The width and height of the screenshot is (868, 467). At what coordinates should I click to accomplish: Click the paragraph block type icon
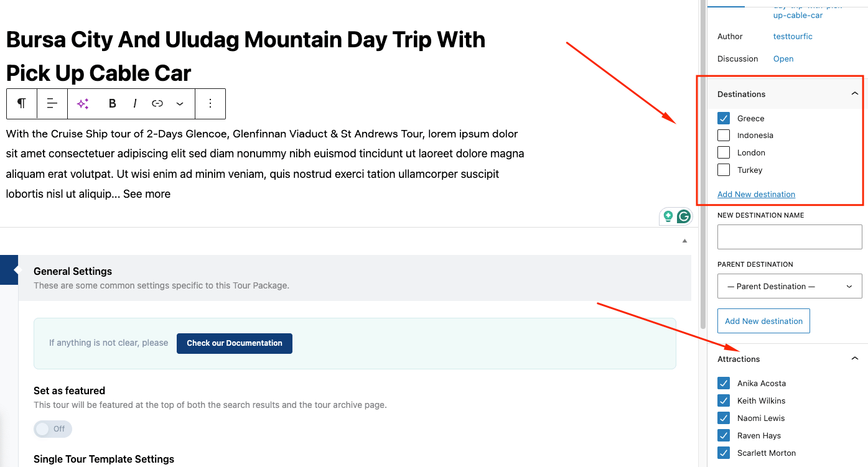click(x=22, y=104)
